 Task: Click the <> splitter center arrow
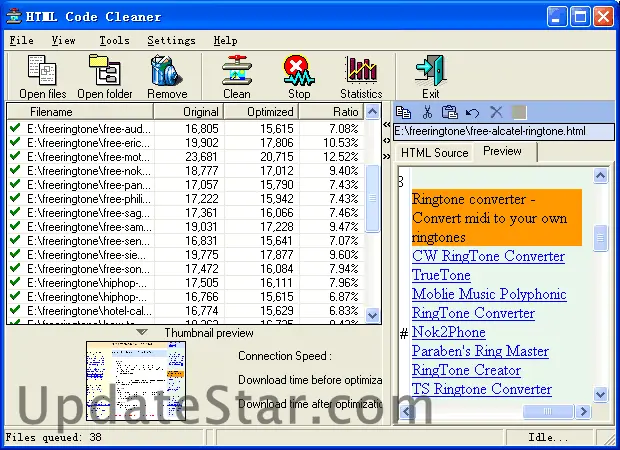click(387, 140)
